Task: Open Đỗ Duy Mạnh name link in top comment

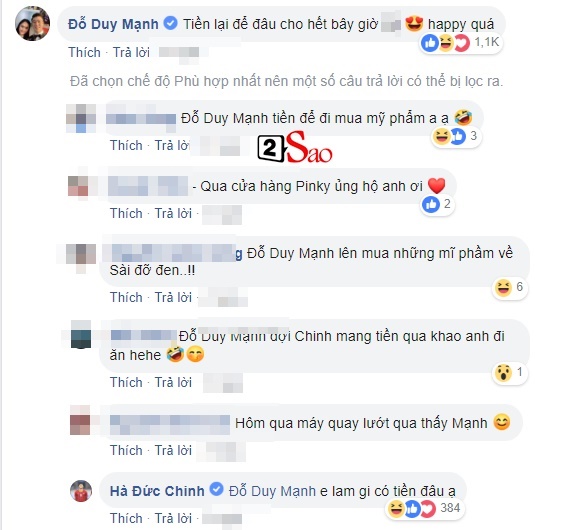Action: 113,24
